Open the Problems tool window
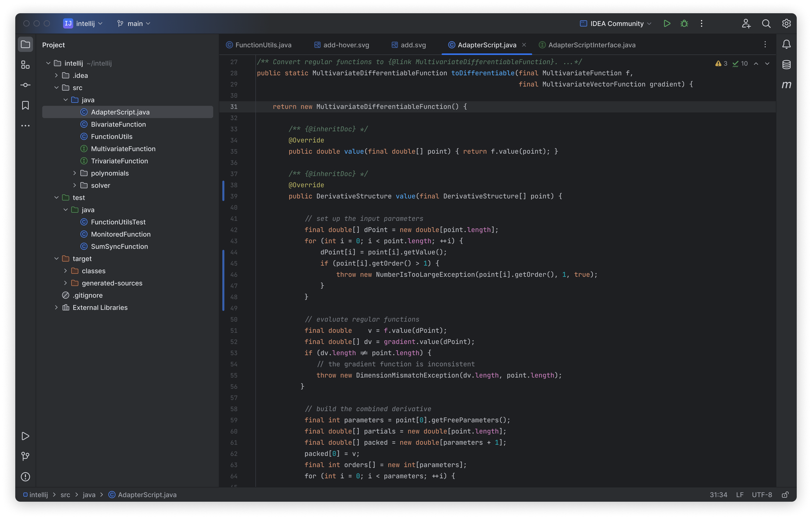Viewport: 812px width, 519px height. [x=25, y=477]
